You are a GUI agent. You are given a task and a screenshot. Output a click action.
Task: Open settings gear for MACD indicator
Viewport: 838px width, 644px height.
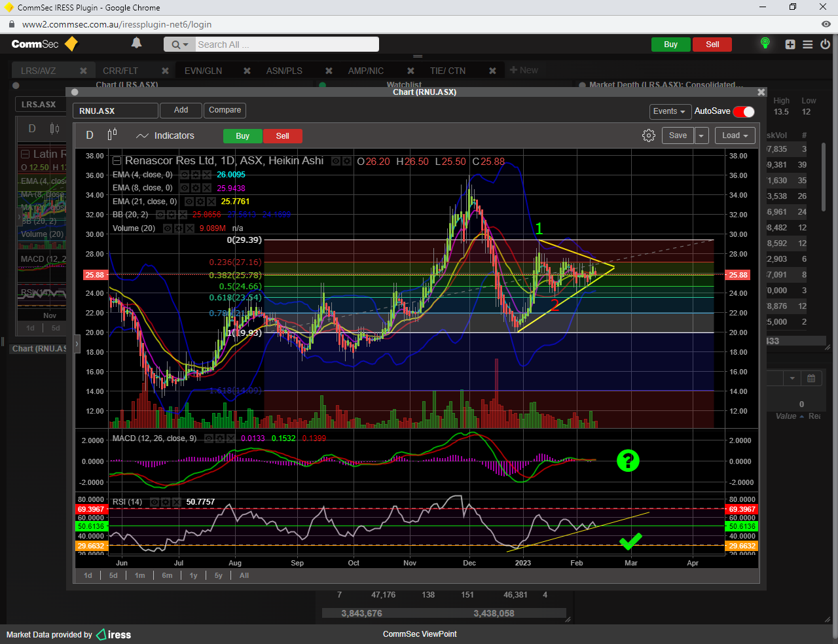(x=219, y=438)
